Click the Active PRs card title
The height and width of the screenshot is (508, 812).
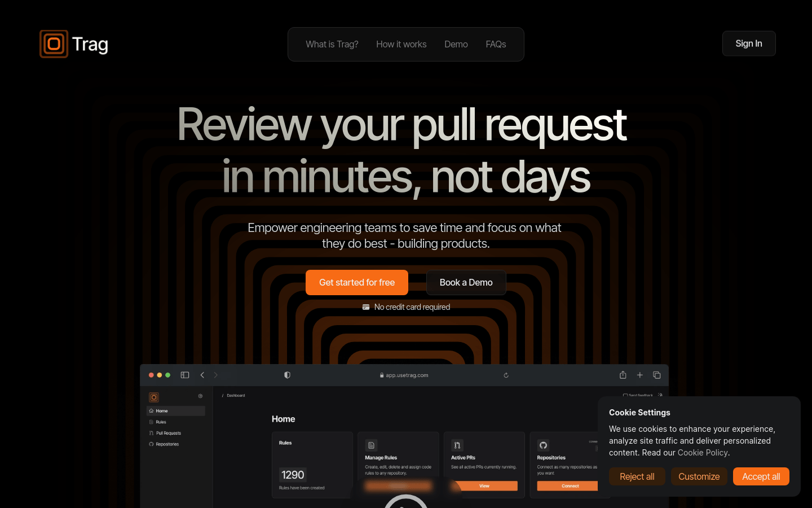[463, 458]
